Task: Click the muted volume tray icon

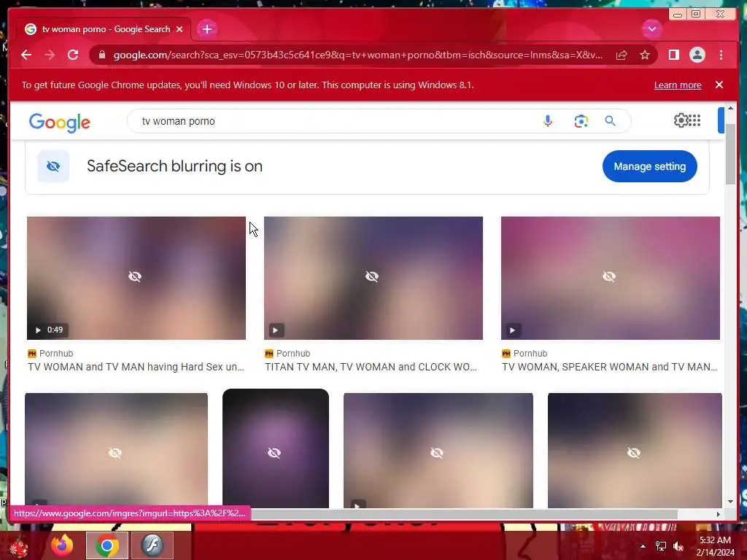Action: coord(678,546)
